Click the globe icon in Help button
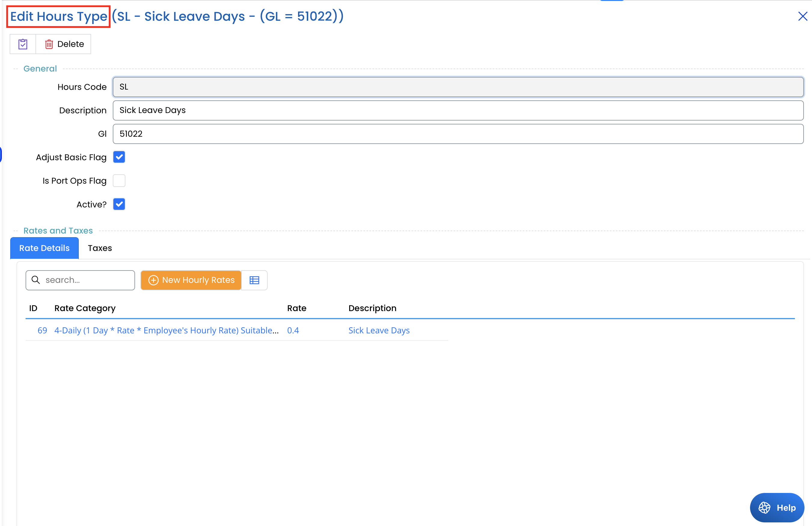This screenshot has width=812, height=526. click(764, 508)
